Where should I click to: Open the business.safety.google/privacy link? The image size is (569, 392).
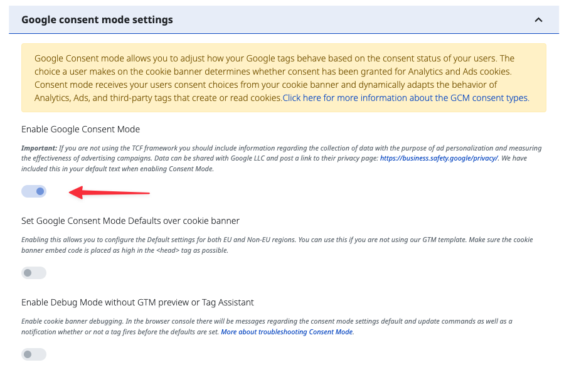(439, 158)
